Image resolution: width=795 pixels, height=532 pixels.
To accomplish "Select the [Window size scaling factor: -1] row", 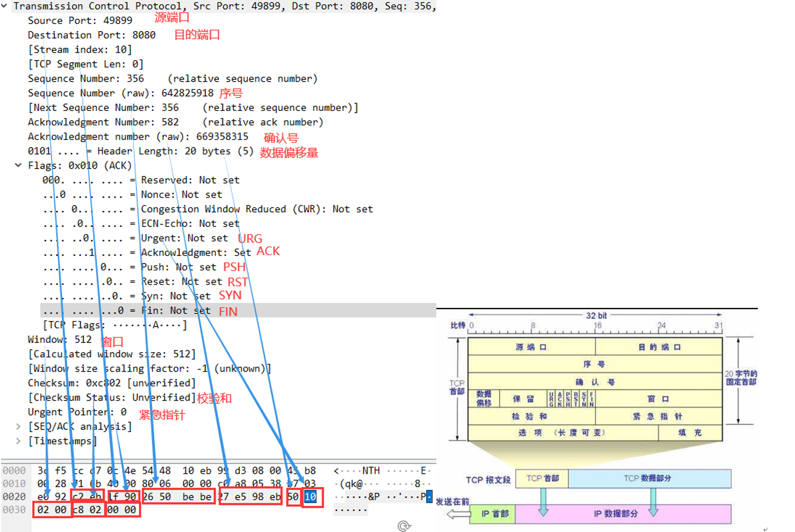I will [x=149, y=368].
